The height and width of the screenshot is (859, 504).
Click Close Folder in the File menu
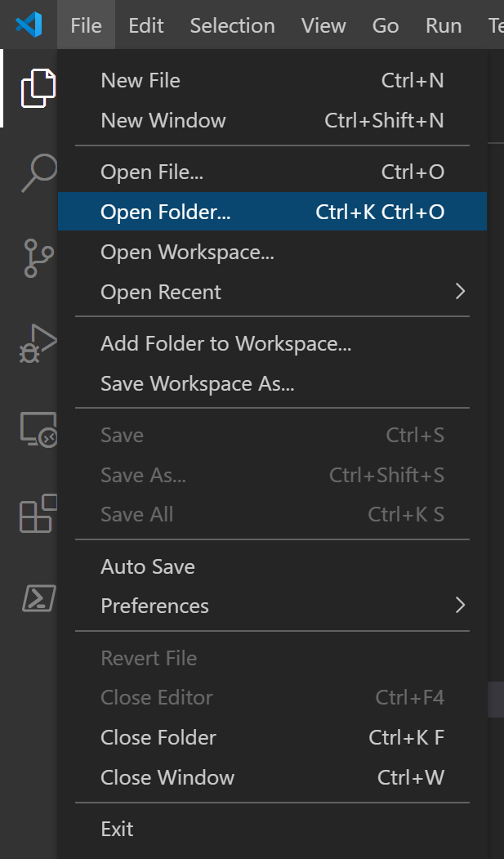click(x=158, y=737)
